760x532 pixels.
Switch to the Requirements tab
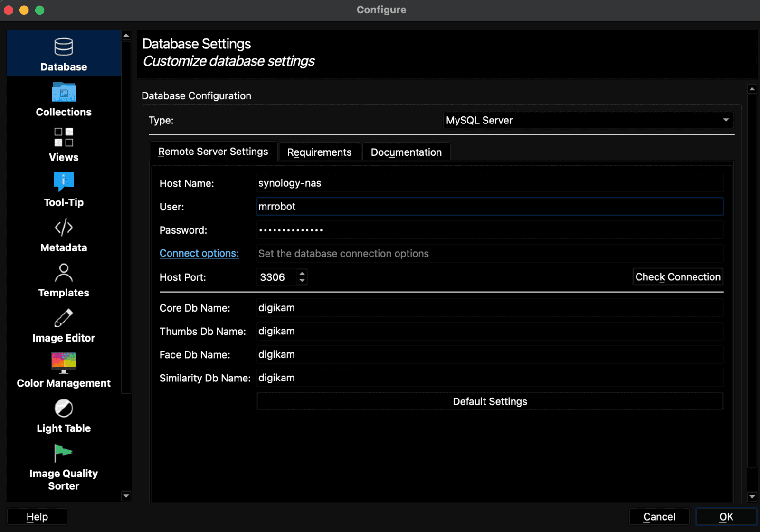[x=319, y=152]
